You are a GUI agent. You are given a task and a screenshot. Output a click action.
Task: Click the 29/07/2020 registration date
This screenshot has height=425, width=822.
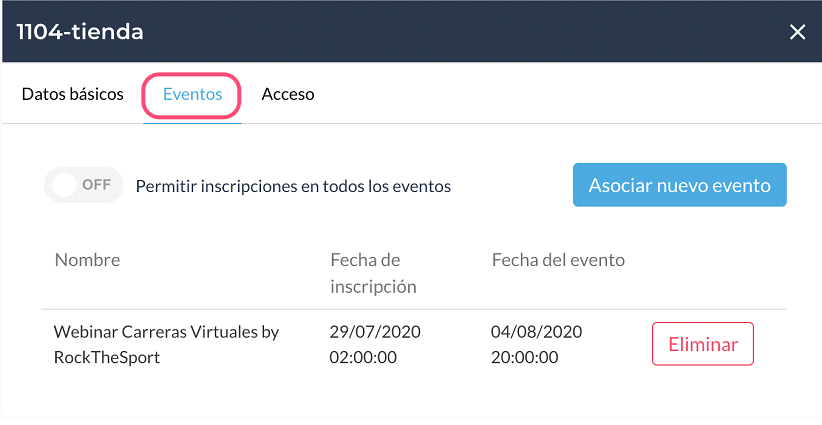pyautogui.click(x=374, y=332)
